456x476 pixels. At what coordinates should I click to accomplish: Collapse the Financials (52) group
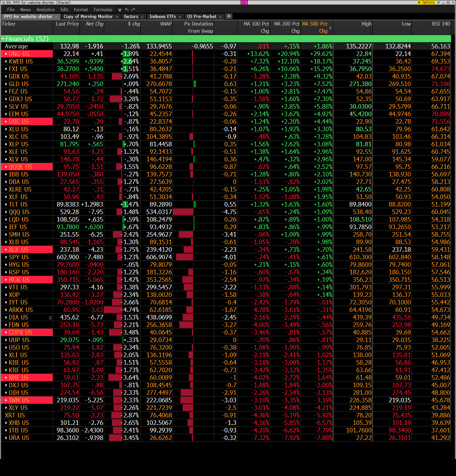pyautogui.click(x=3, y=39)
